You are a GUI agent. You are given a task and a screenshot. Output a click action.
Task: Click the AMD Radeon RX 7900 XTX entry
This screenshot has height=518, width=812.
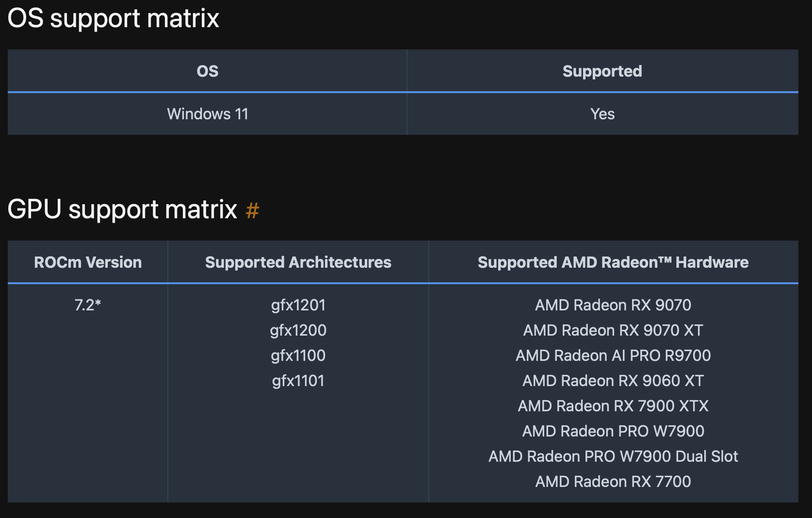pos(613,406)
